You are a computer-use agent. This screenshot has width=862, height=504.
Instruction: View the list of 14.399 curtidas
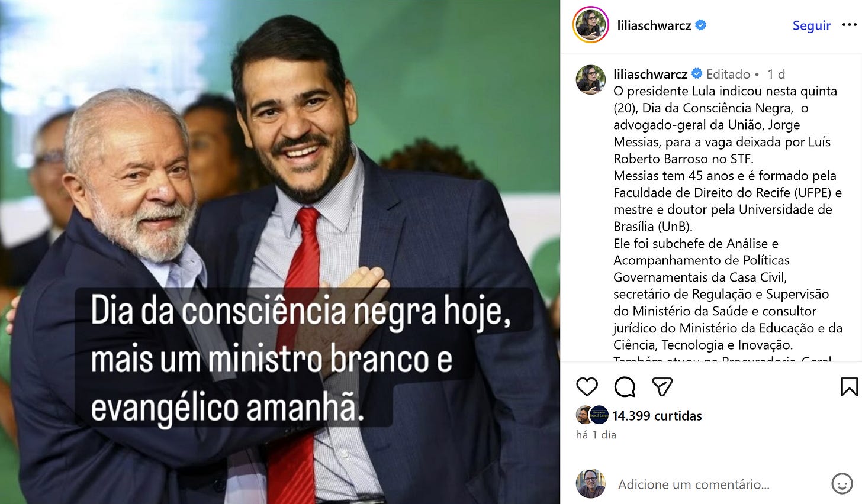(657, 416)
